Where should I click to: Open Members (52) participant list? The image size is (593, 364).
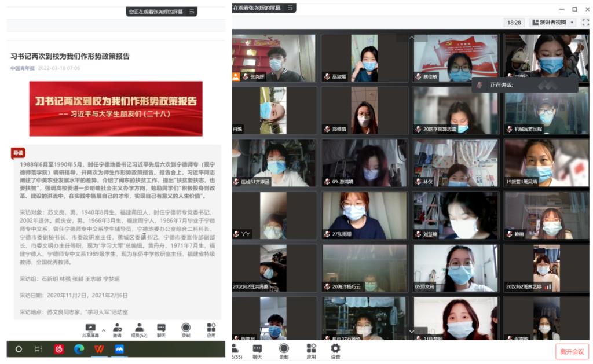[139, 330]
